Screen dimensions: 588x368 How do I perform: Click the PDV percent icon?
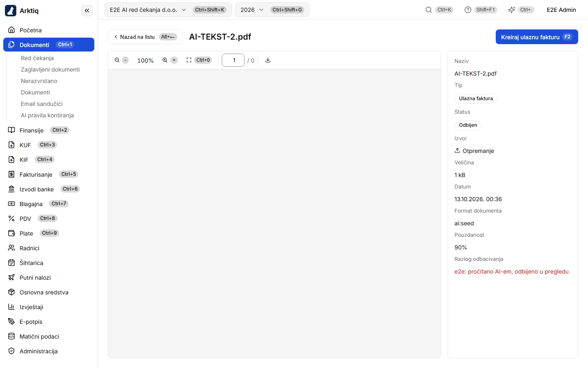(x=11, y=218)
